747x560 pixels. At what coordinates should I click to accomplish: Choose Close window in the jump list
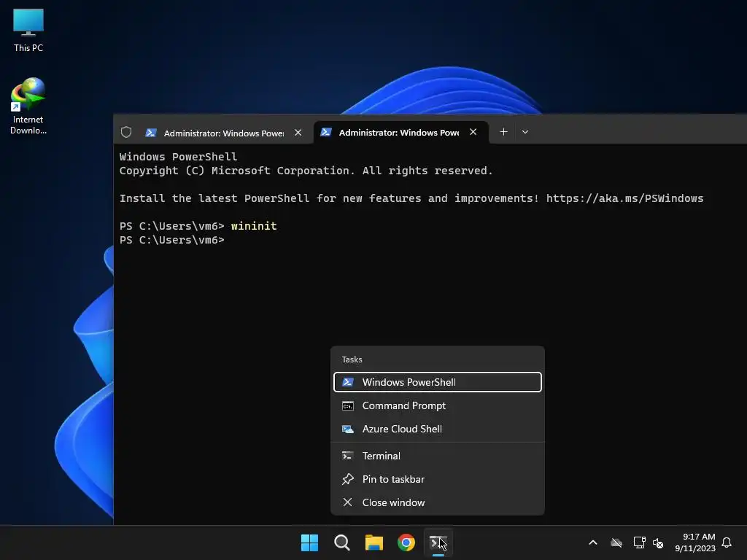point(438,502)
